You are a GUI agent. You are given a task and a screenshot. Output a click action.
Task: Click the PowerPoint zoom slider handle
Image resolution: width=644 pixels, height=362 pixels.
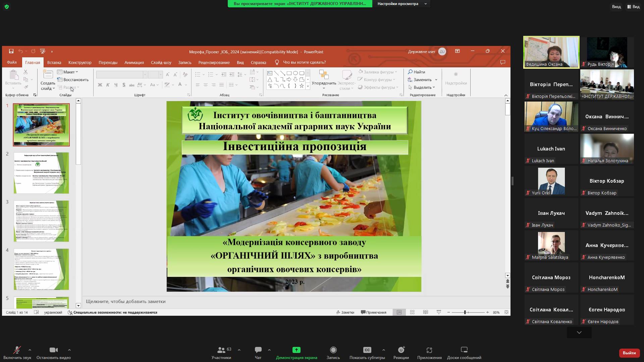pyautogui.click(x=465, y=312)
